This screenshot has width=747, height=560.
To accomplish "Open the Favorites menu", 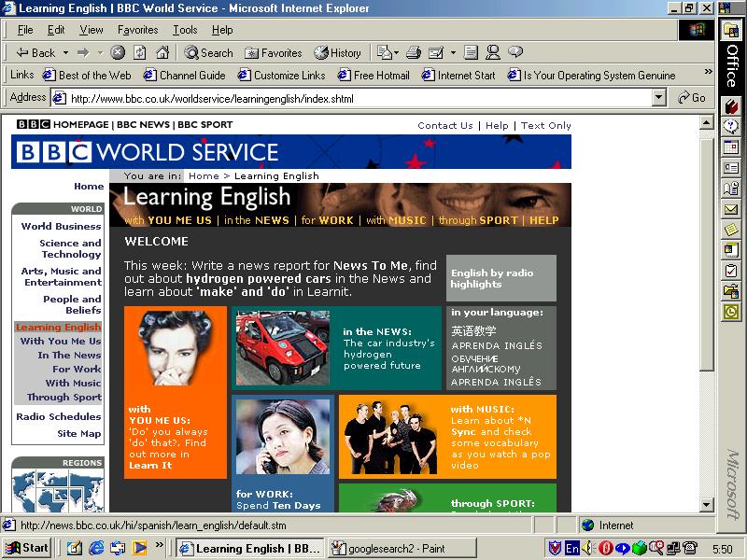I will click(137, 30).
